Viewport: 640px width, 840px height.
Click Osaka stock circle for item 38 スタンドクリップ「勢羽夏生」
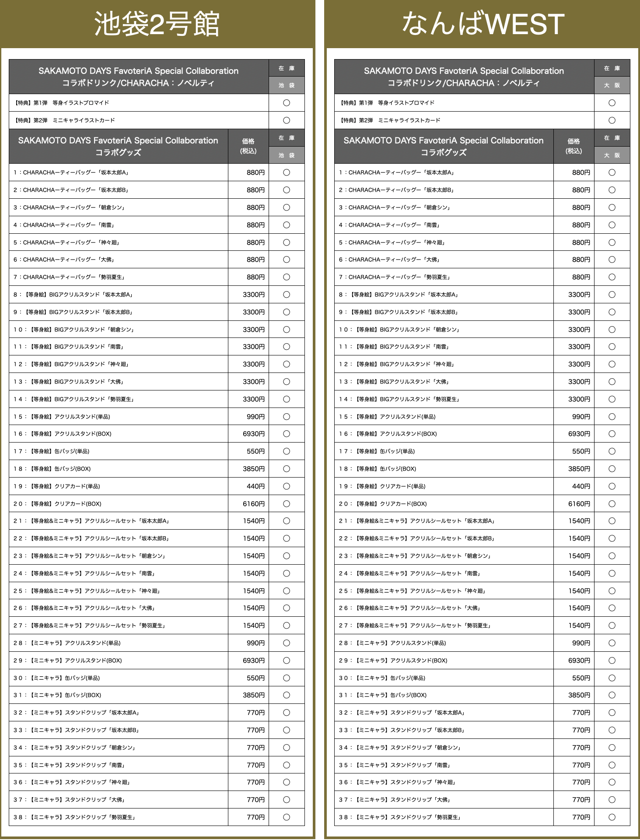click(612, 817)
